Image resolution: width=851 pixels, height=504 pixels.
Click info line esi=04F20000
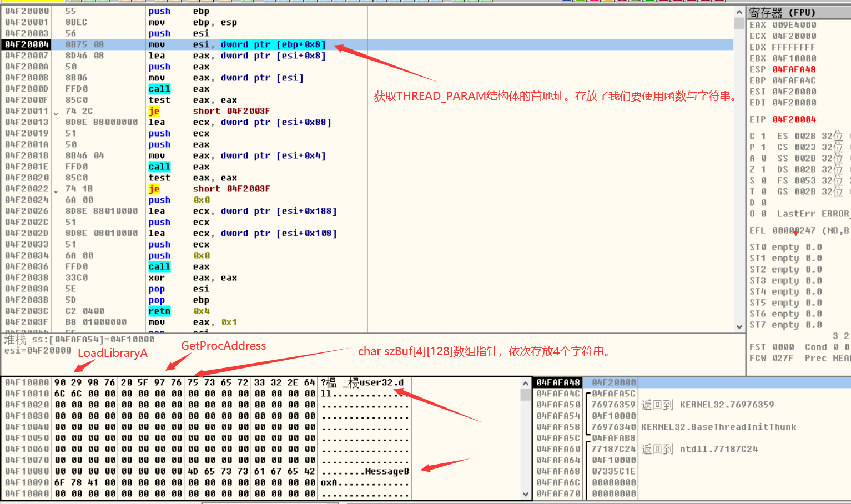point(38,350)
